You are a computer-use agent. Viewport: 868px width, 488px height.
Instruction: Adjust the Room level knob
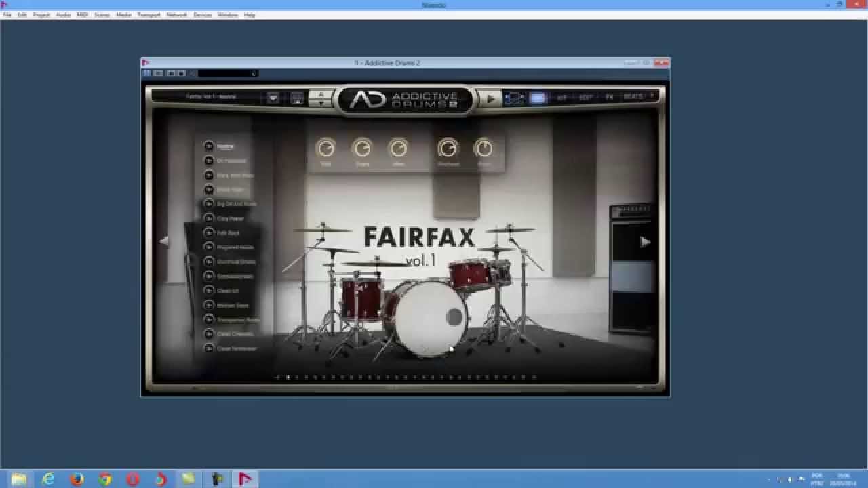coord(484,148)
